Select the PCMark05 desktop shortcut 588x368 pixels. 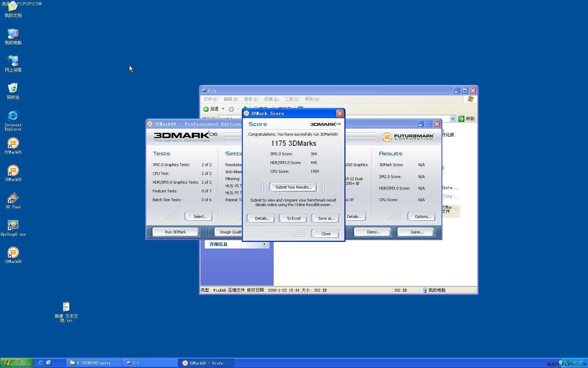tap(13, 143)
